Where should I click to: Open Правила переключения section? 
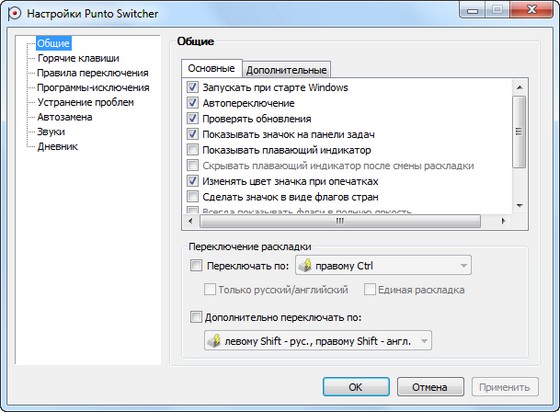coord(93,73)
